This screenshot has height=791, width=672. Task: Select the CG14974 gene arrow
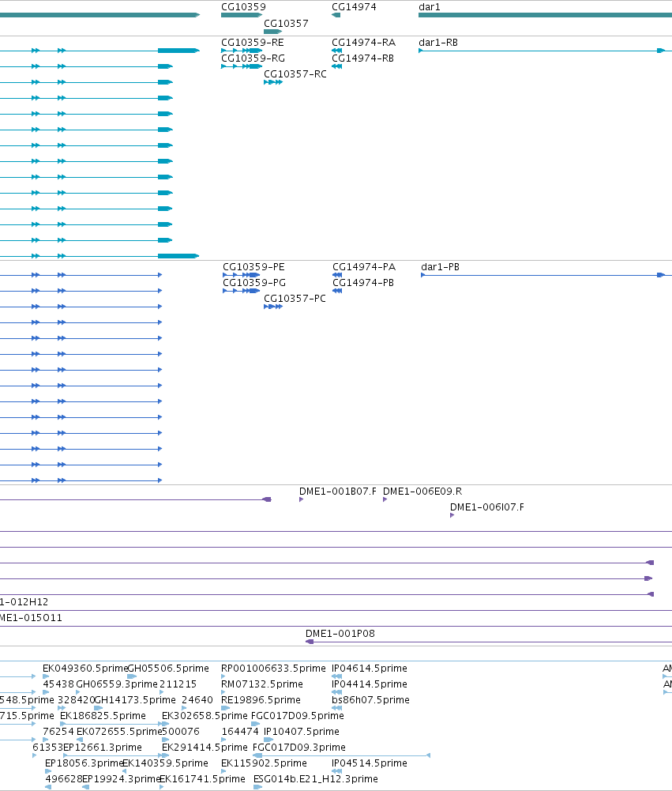(x=336, y=15)
